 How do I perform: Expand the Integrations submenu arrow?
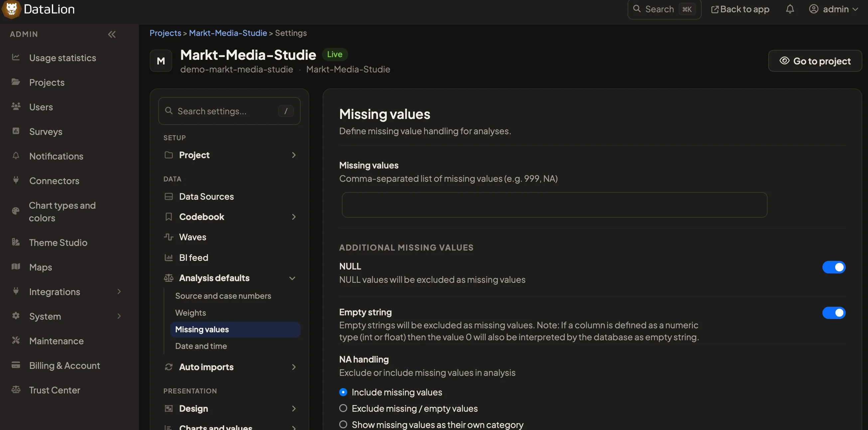coord(119,292)
